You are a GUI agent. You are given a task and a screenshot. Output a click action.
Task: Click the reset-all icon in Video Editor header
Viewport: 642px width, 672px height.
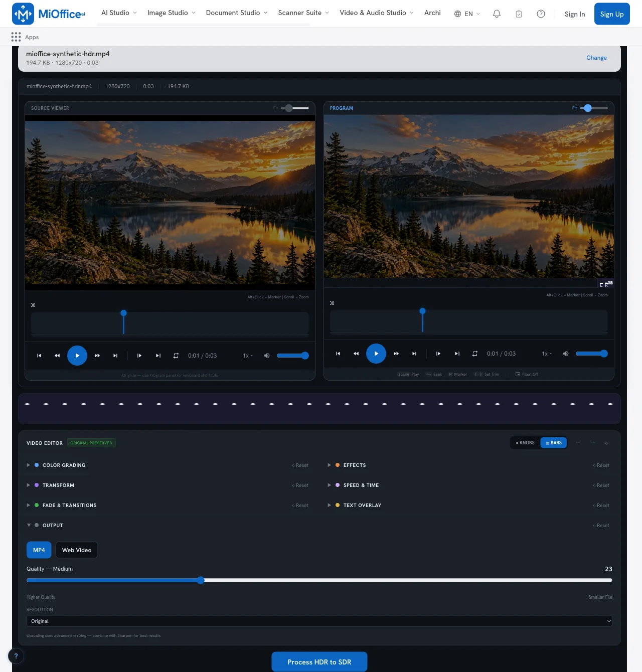pyautogui.click(x=606, y=443)
